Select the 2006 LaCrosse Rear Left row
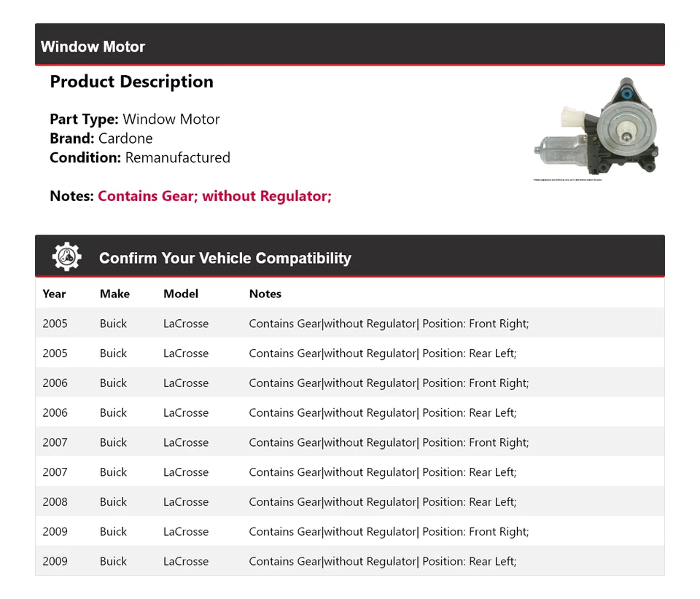The height and width of the screenshot is (599, 700). (x=349, y=412)
